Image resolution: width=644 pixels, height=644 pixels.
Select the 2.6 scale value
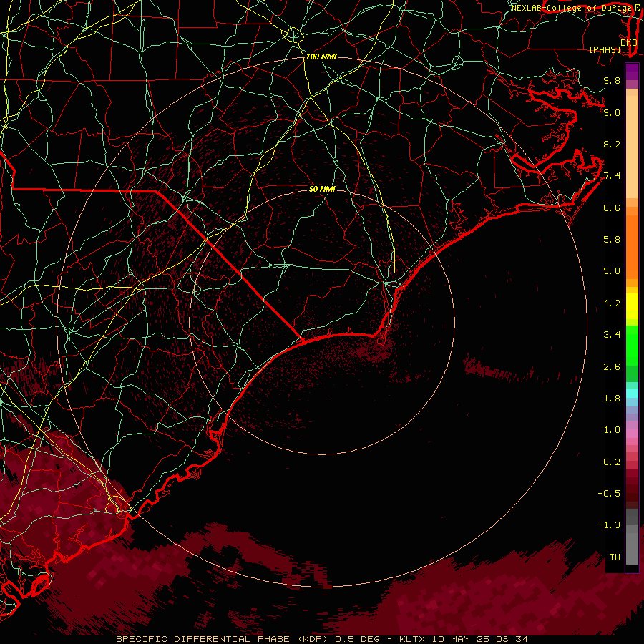point(612,367)
